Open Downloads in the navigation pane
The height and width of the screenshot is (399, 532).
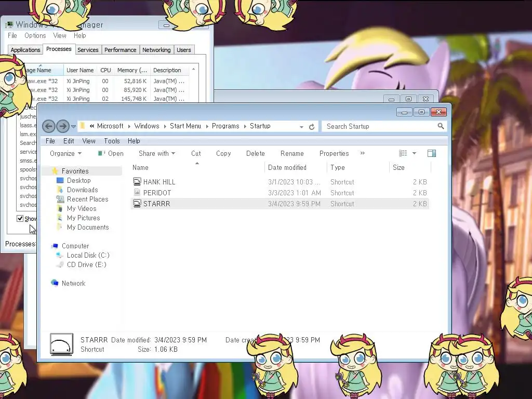coord(82,190)
